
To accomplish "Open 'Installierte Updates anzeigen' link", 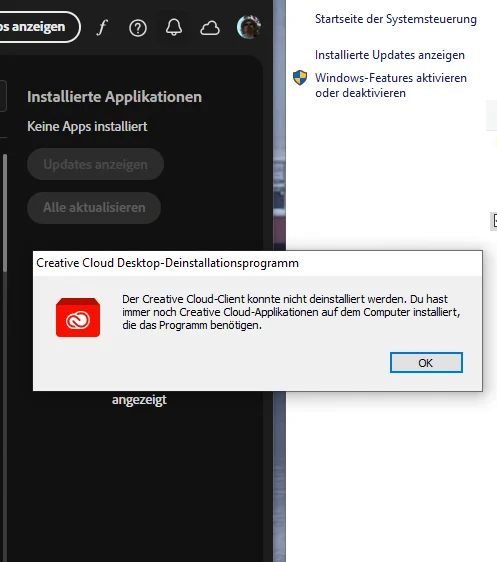I will (x=390, y=55).
